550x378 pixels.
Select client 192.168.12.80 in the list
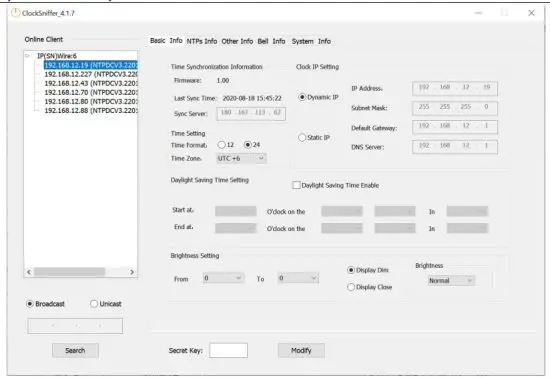[x=91, y=102]
